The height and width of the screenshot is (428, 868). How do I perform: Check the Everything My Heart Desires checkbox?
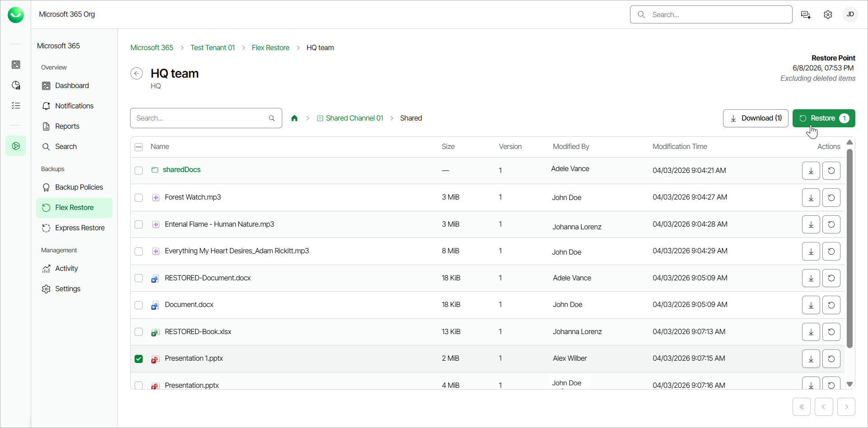(139, 251)
